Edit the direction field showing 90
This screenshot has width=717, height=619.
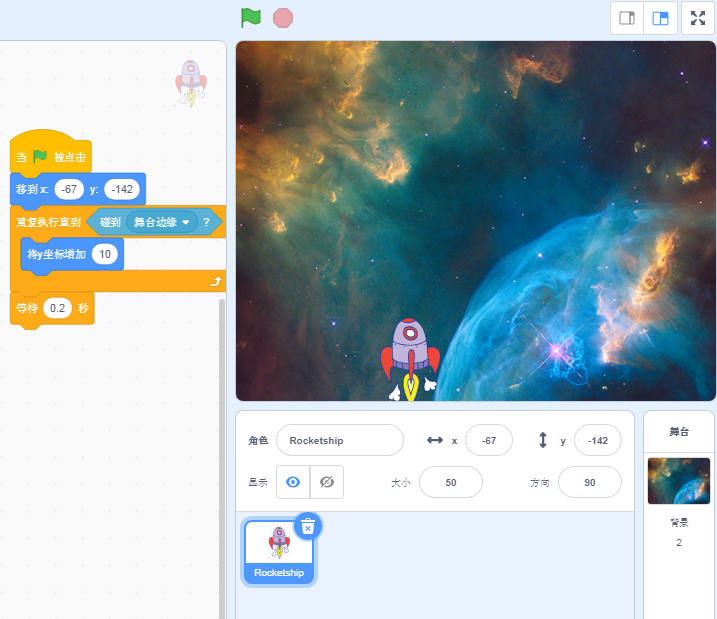(x=590, y=482)
